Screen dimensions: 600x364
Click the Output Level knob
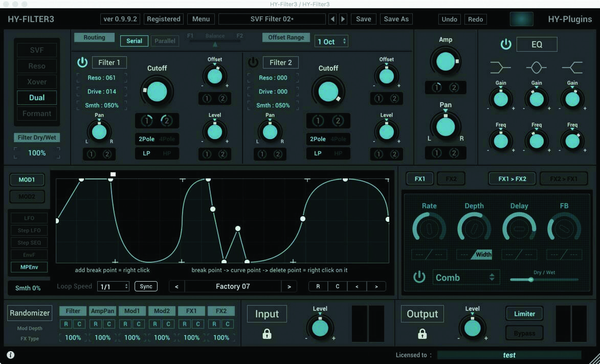click(472, 328)
